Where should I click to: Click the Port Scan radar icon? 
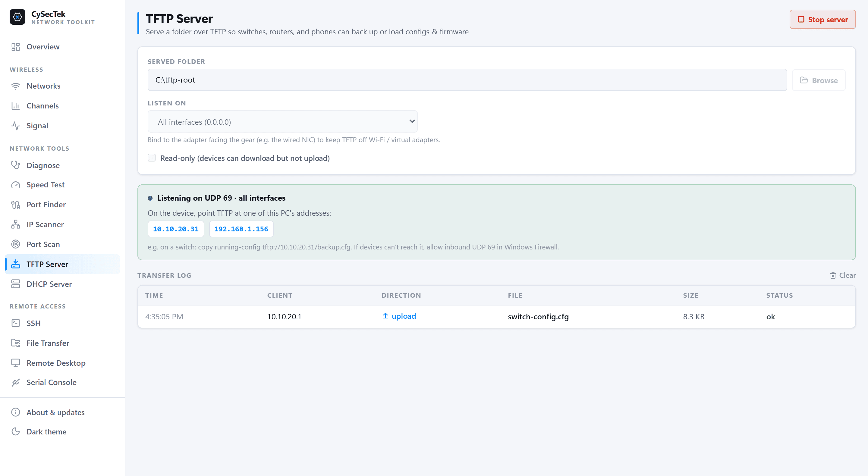[15, 244]
